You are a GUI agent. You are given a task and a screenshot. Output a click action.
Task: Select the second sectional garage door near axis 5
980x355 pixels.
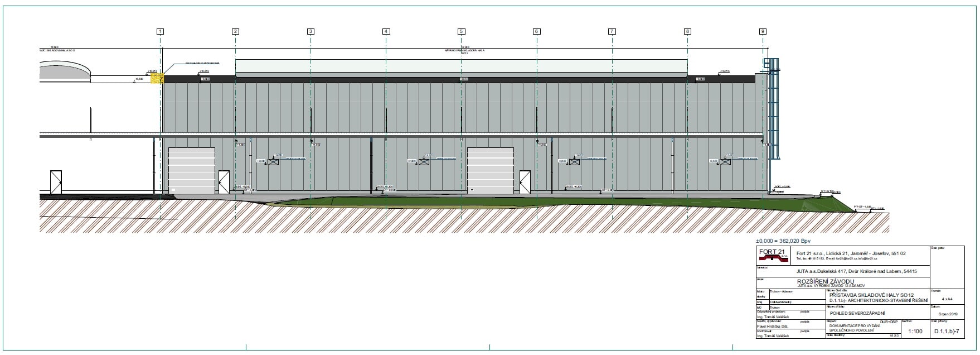(x=490, y=171)
